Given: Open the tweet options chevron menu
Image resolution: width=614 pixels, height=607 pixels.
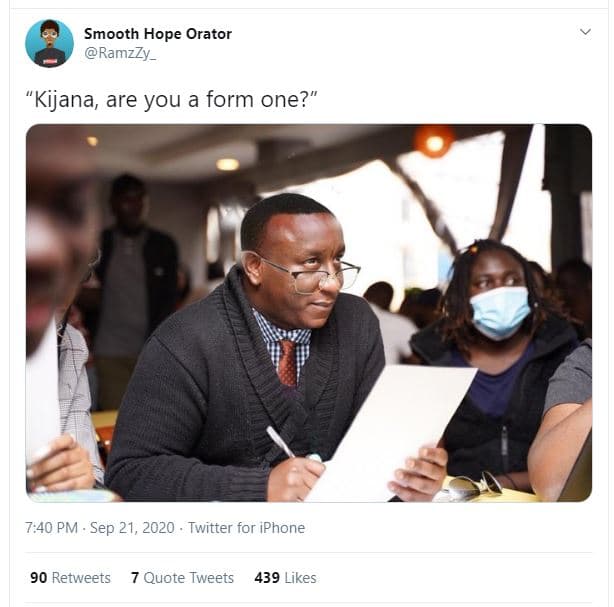Looking at the screenshot, I should coord(585,32).
